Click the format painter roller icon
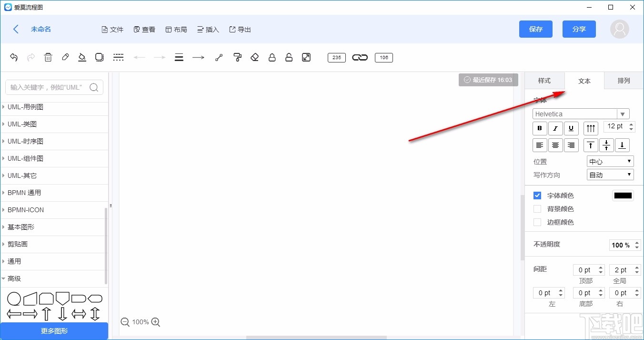The height and width of the screenshot is (340, 644). (237, 58)
